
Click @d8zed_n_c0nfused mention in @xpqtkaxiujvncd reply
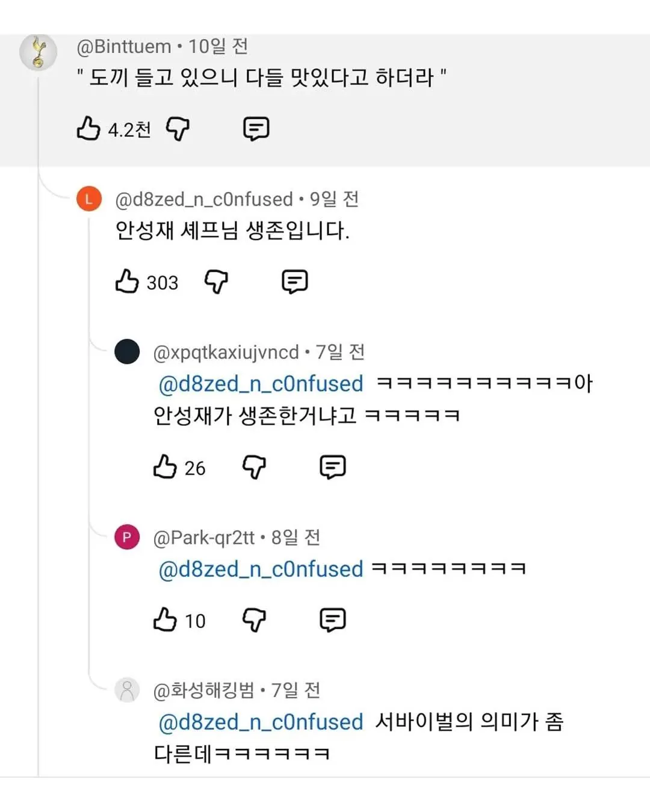[x=261, y=384]
